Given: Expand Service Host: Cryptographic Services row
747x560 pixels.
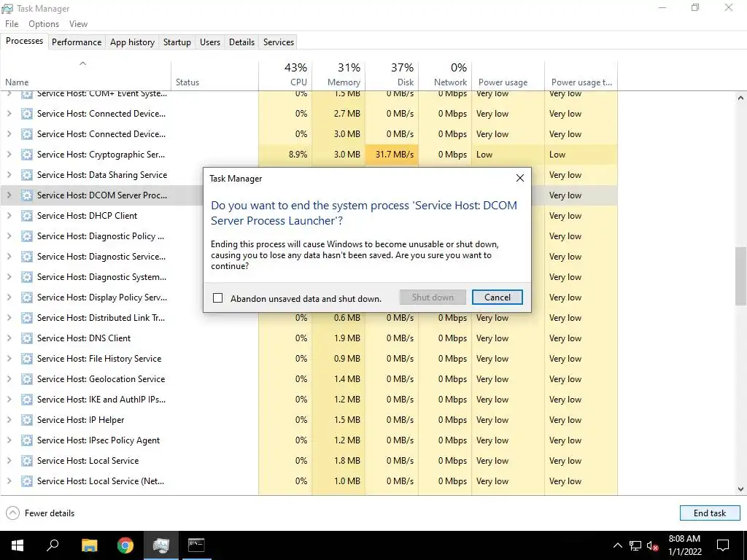Looking at the screenshot, I should click(9, 155).
